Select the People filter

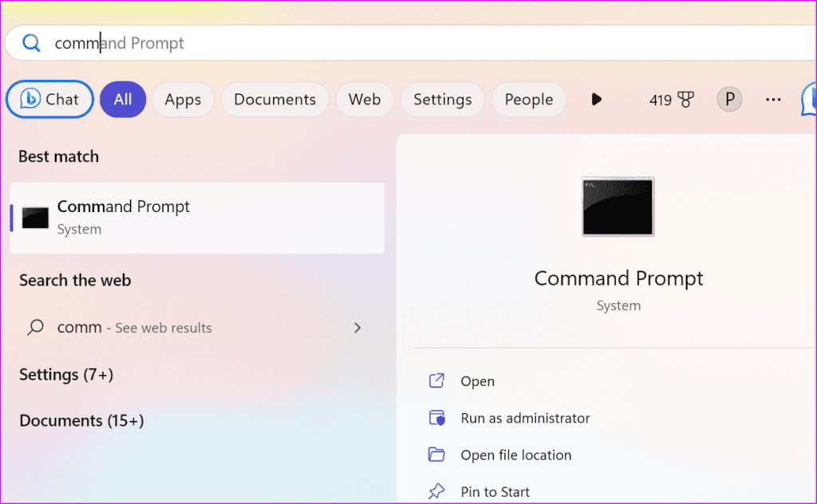528,99
